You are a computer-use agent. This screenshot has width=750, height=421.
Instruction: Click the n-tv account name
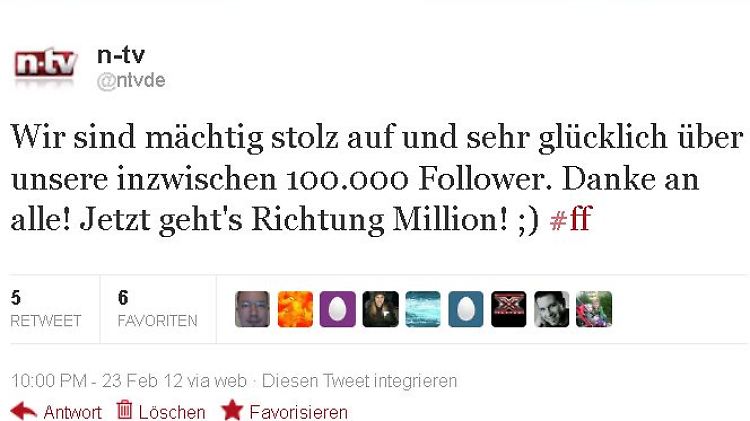(121, 55)
